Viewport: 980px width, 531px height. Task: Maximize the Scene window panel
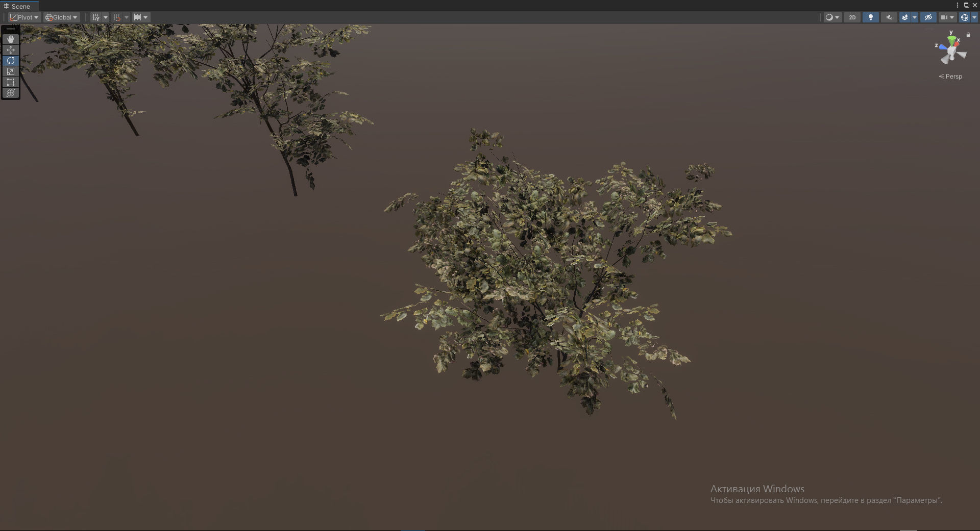coord(966,5)
